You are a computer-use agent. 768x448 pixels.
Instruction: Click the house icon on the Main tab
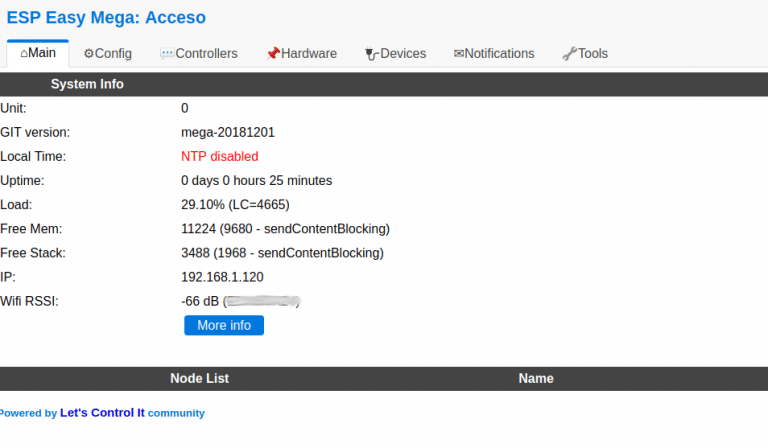point(24,53)
